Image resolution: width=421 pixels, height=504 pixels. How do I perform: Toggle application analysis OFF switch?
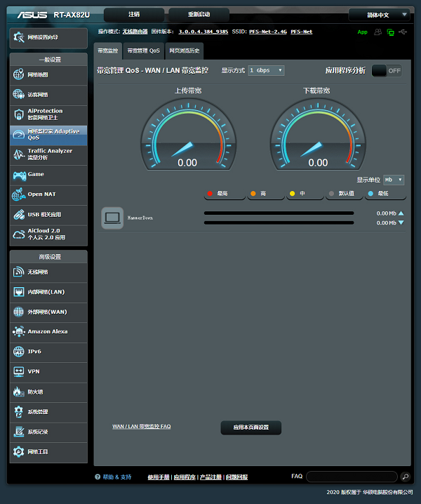point(387,71)
